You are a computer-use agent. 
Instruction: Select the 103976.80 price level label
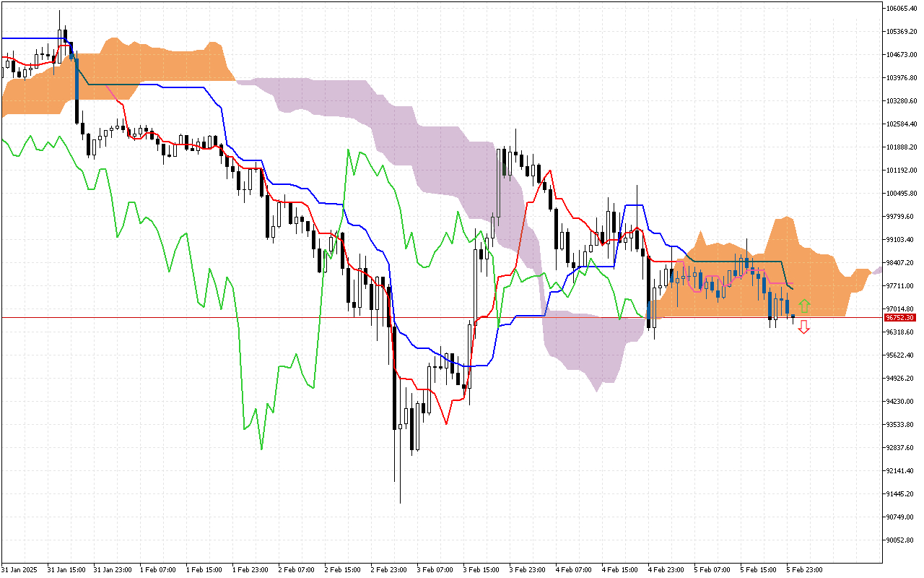click(x=902, y=78)
